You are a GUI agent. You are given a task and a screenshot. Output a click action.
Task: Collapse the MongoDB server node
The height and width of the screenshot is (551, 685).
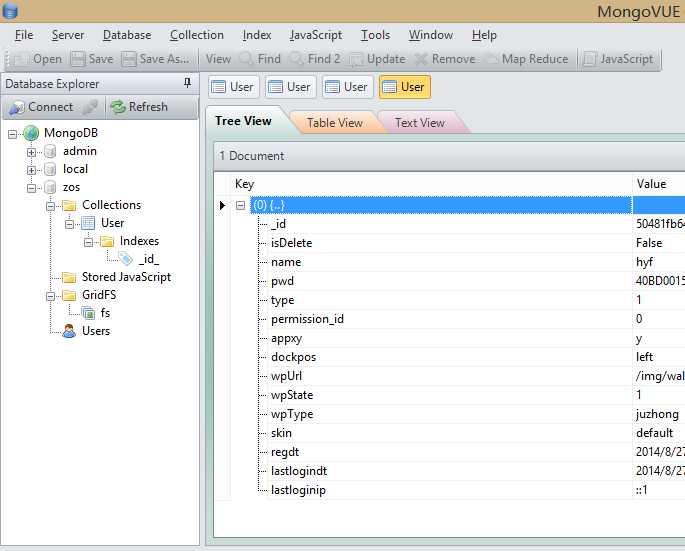click(12, 134)
